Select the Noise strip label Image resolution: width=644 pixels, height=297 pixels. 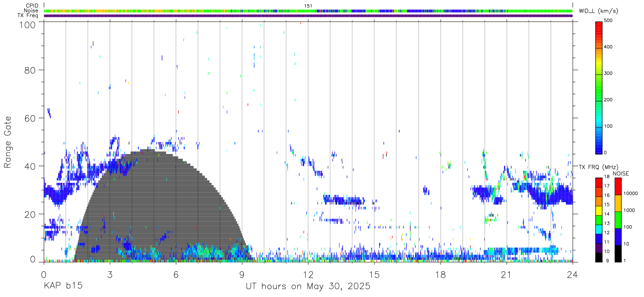(x=31, y=10)
